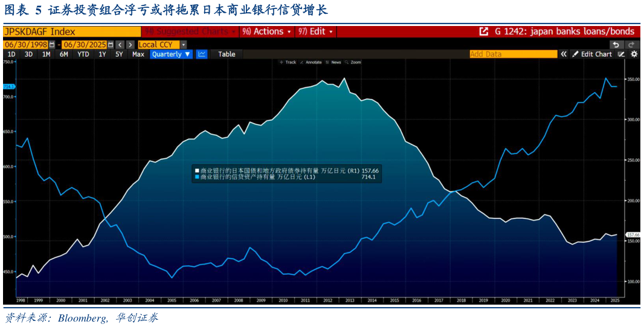Screen dimensions: 644x327
Task: Click the line chart type icon
Action: [x=202, y=54]
